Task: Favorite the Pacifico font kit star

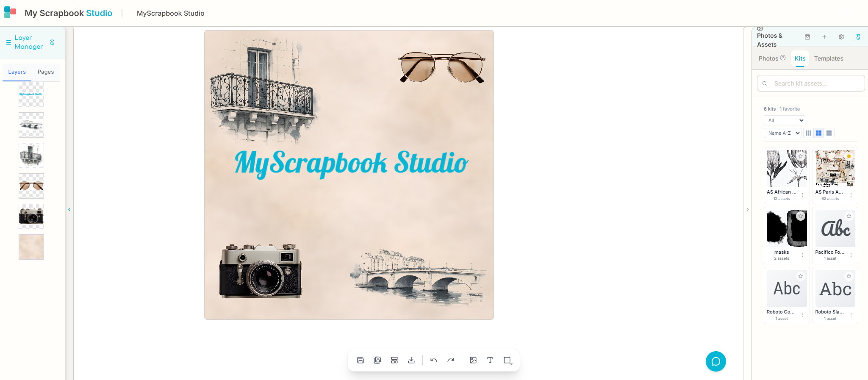Action: tap(849, 216)
